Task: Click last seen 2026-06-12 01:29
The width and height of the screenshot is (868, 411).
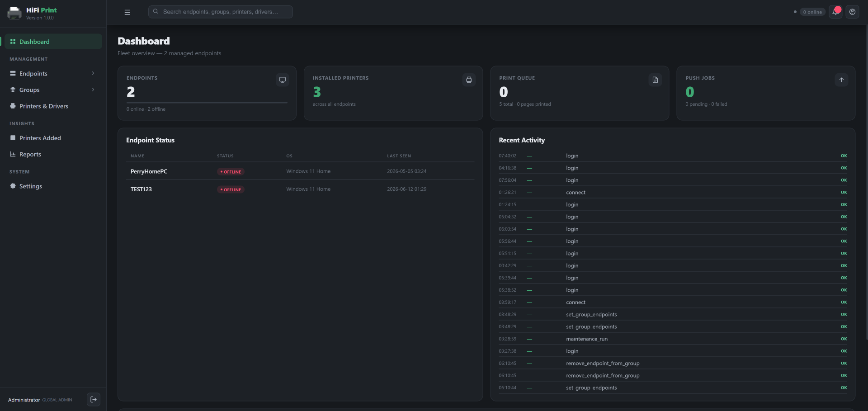Action: tap(406, 189)
